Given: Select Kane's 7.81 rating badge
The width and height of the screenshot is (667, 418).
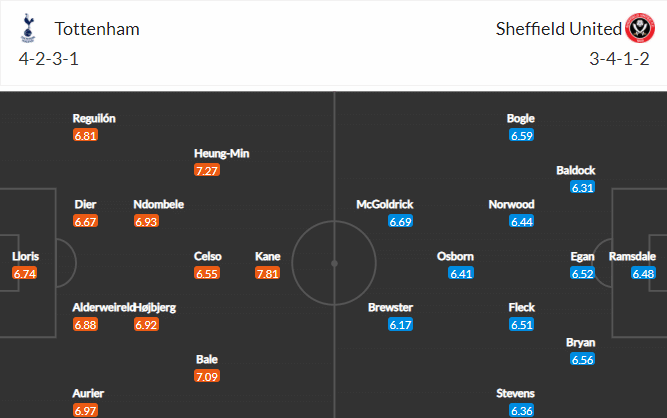Looking at the screenshot, I should pos(268,273).
